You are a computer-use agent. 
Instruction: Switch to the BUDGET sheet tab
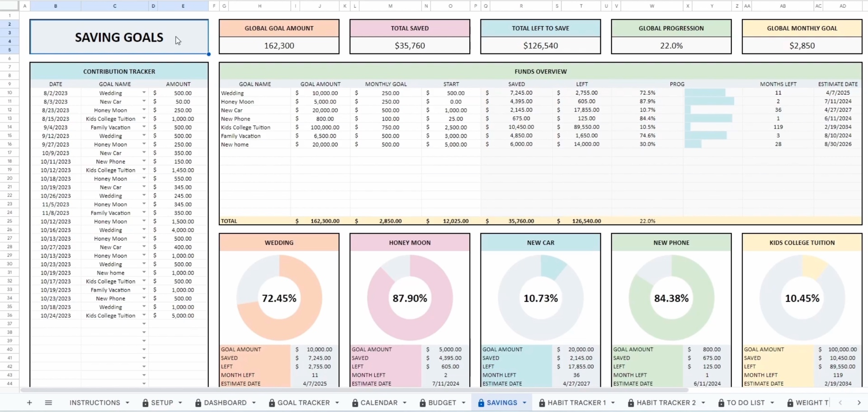point(442,403)
